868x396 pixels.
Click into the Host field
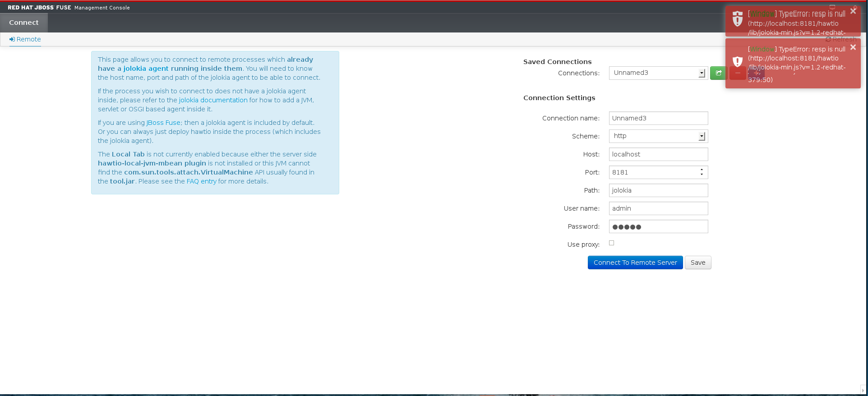tap(658, 154)
